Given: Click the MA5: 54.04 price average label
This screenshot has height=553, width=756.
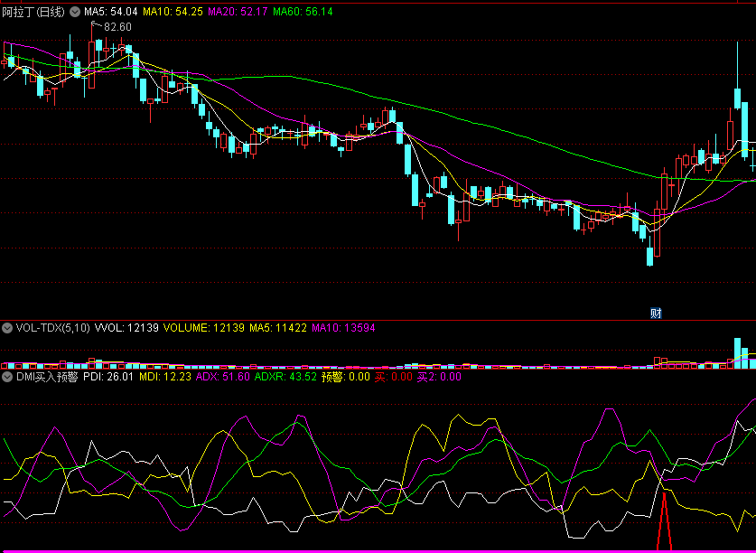Looking at the screenshot, I should [x=111, y=12].
